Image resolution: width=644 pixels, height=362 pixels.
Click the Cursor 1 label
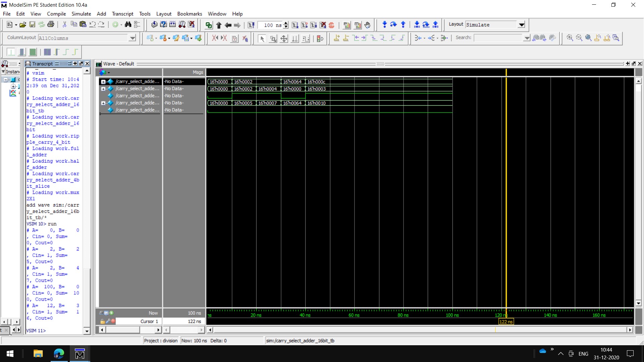[x=149, y=321]
